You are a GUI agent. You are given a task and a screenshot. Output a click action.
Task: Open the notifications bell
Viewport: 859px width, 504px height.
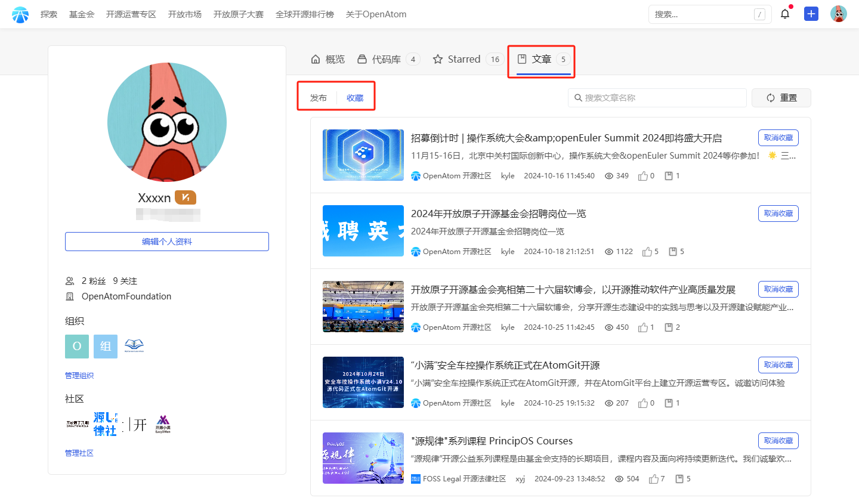pyautogui.click(x=785, y=14)
